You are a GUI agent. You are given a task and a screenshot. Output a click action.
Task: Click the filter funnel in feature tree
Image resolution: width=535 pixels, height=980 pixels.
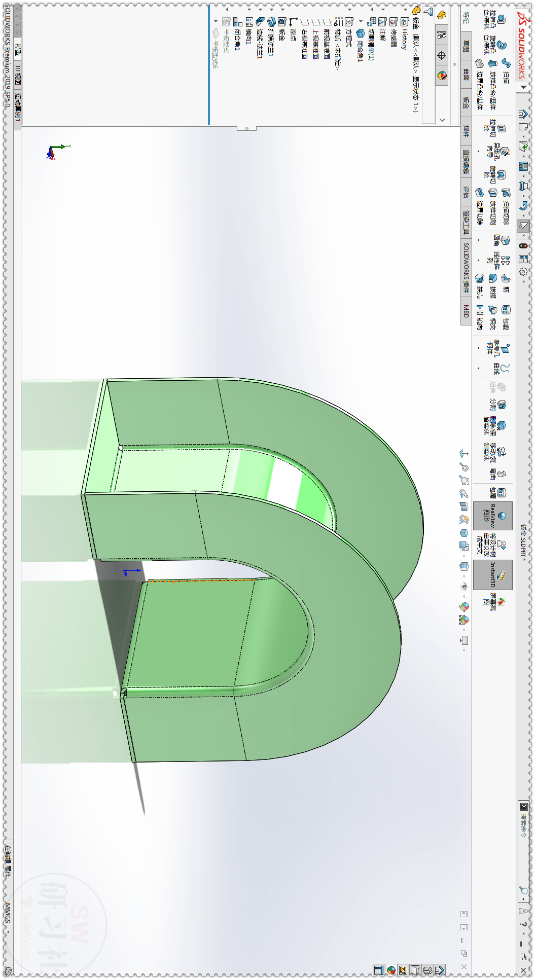pyautogui.click(x=428, y=12)
